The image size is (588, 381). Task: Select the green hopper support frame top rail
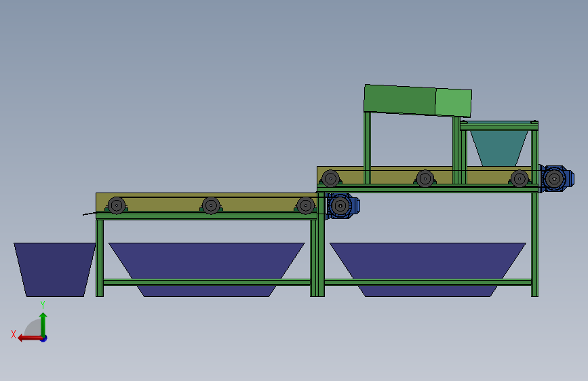(499, 127)
